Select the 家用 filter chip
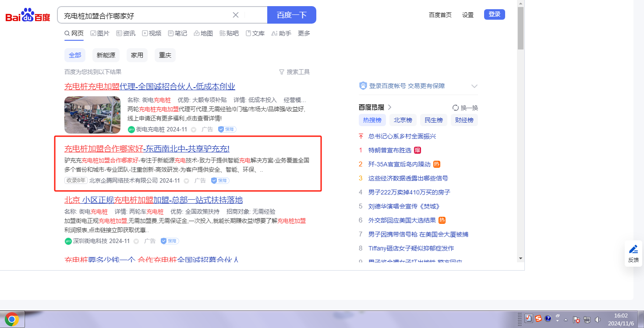This screenshot has height=328, width=644. point(137,55)
